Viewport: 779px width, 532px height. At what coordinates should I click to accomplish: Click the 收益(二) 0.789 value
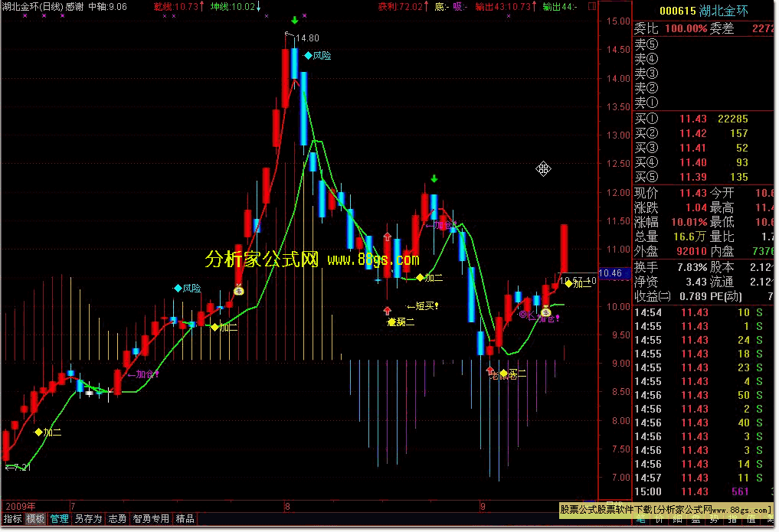point(693,296)
